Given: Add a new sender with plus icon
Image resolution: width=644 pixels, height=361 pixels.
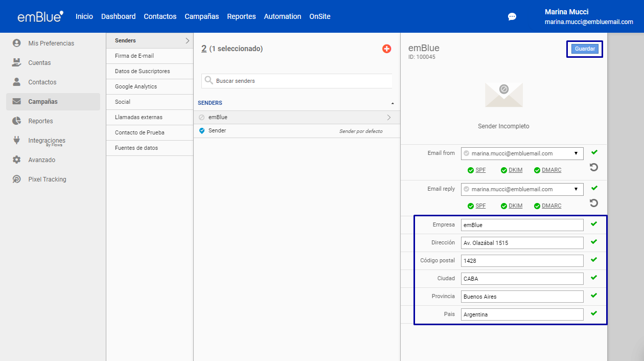Looking at the screenshot, I should 386,49.
